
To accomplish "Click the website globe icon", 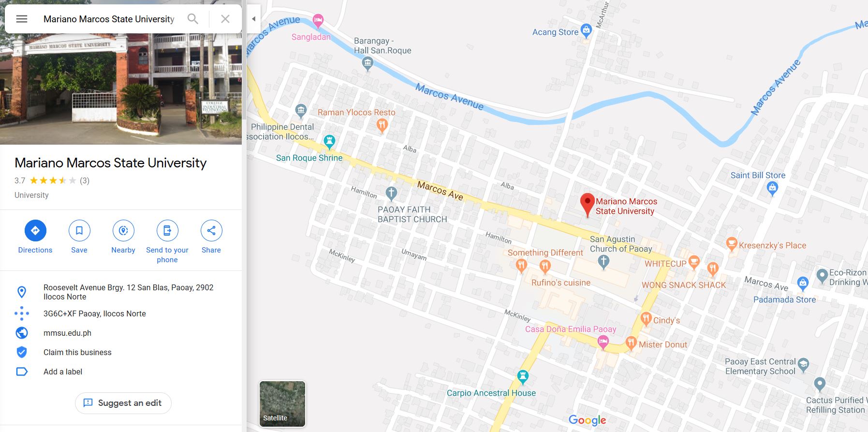I will coord(22,333).
